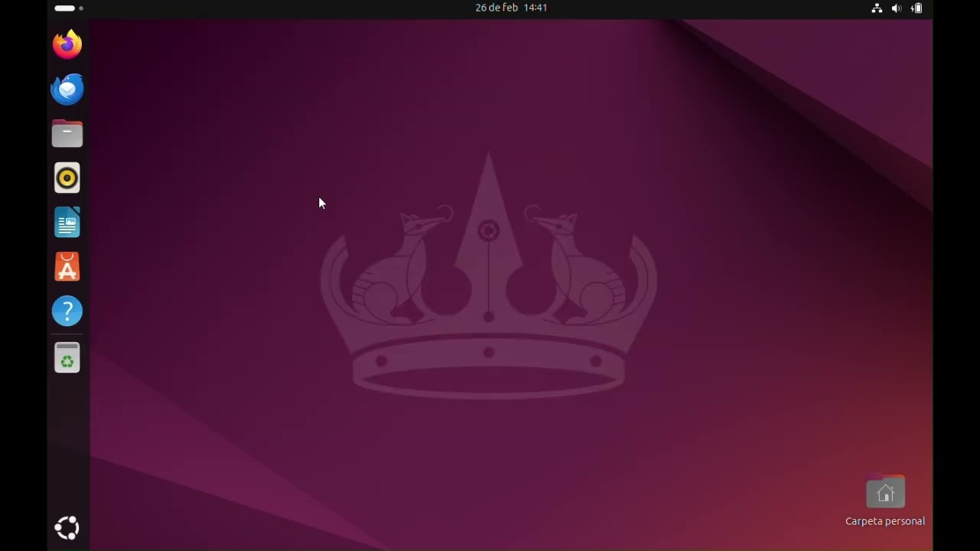Viewport: 980px width, 551px height.
Task: Open Ubuntu App Center icon
Action: coord(67,267)
